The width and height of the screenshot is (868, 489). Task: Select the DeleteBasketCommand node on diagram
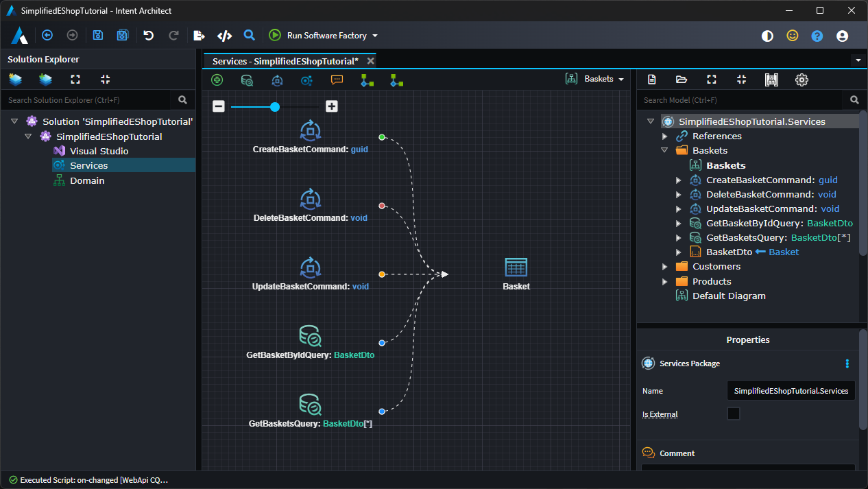pos(310,206)
